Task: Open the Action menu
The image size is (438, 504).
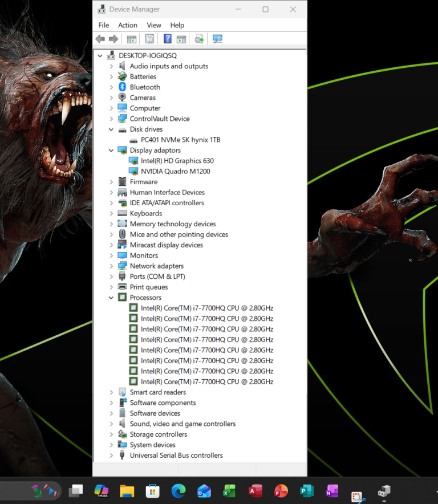Action: coord(128,25)
